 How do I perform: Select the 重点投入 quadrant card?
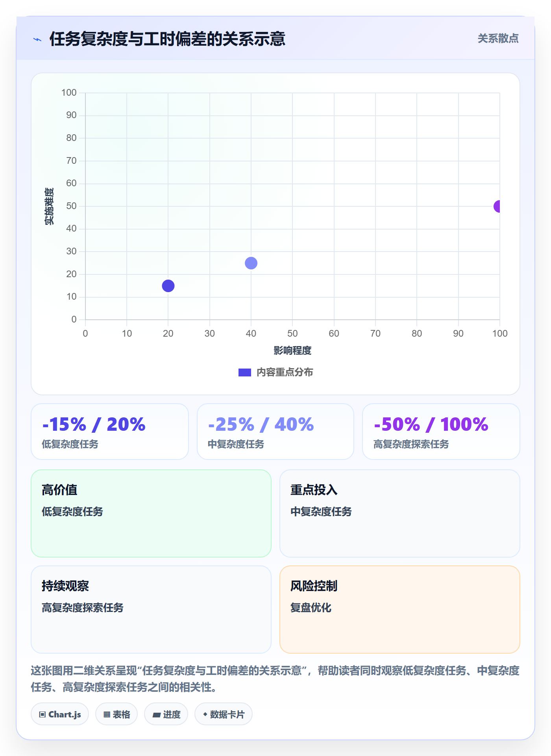[400, 513]
